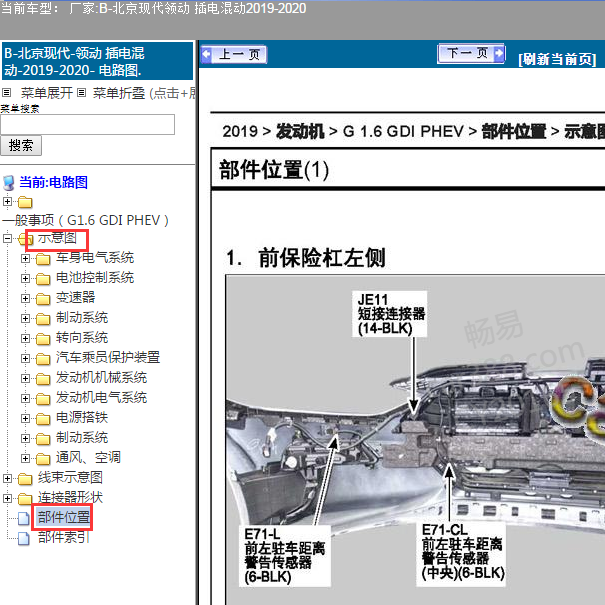Expand the 电源搭铁 node
The height and width of the screenshot is (605, 605).
(x=25, y=419)
